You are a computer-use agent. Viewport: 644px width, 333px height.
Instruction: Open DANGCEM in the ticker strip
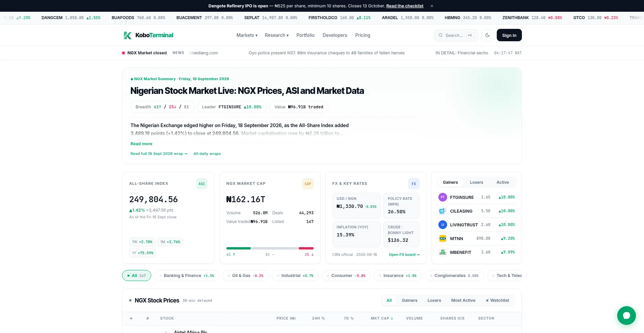tap(71, 18)
